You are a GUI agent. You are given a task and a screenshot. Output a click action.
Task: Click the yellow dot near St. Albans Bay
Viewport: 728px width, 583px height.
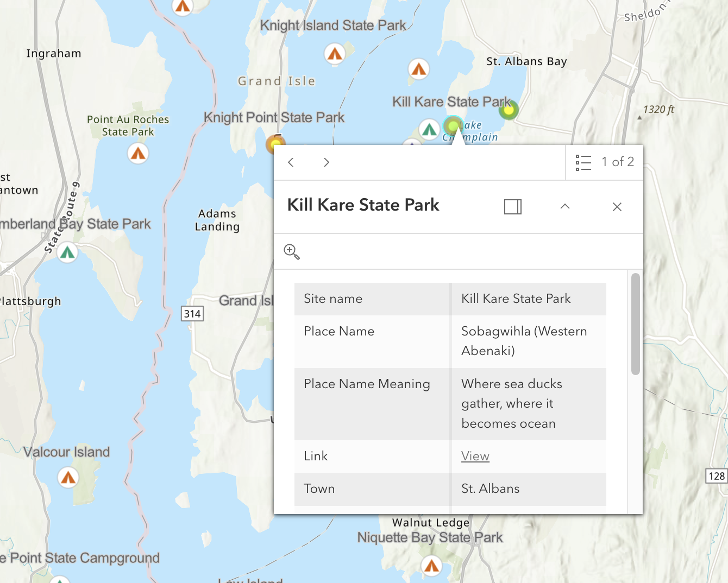coord(509,110)
